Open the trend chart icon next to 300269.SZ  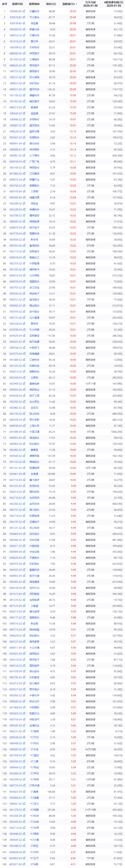click(x=24, y=29)
